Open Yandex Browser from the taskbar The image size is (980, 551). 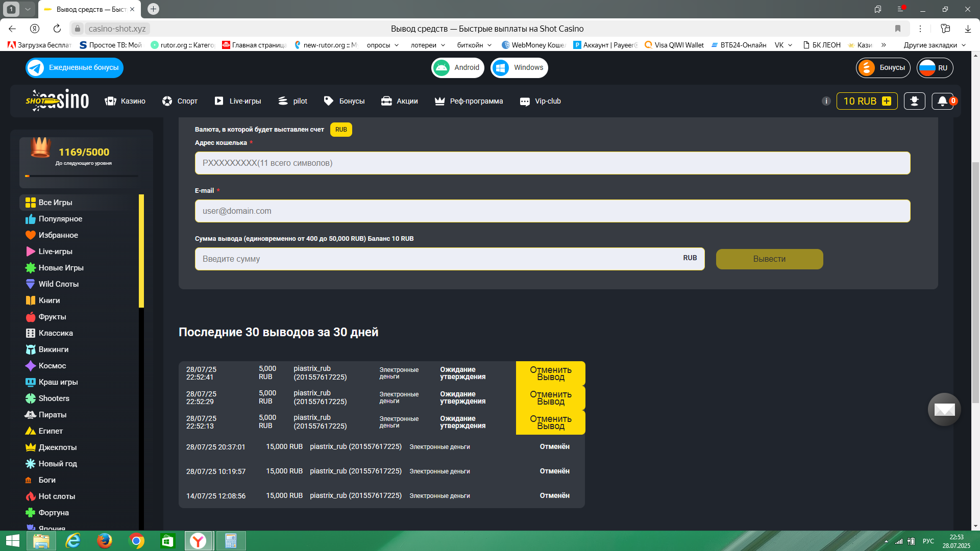[198, 541]
